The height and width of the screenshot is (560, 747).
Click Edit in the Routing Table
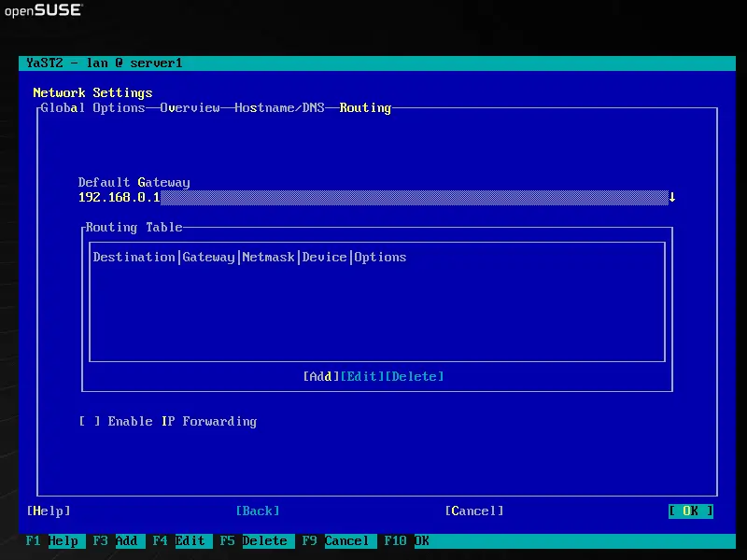(362, 377)
